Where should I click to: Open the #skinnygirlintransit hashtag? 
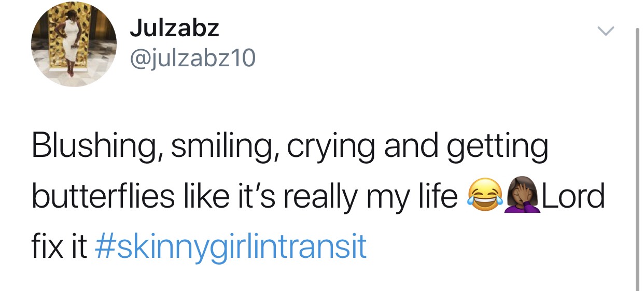(x=231, y=246)
